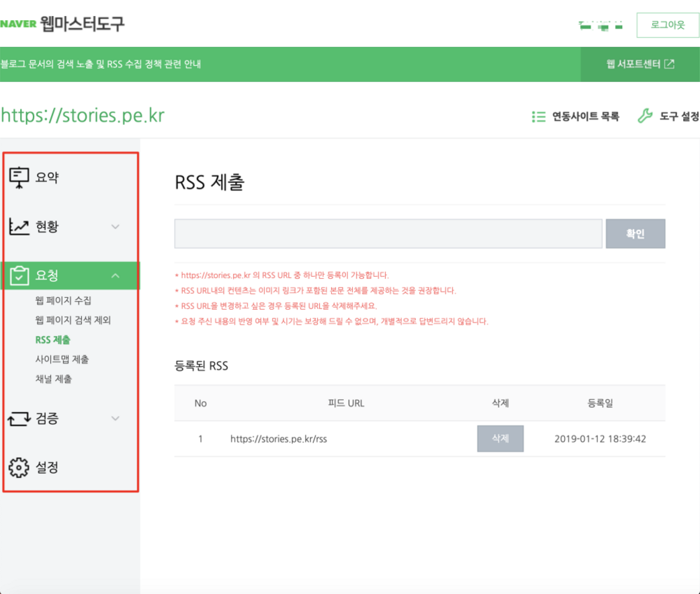Click the 로그아웃 button
This screenshot has height=594, width=700.
click(667, 25)
